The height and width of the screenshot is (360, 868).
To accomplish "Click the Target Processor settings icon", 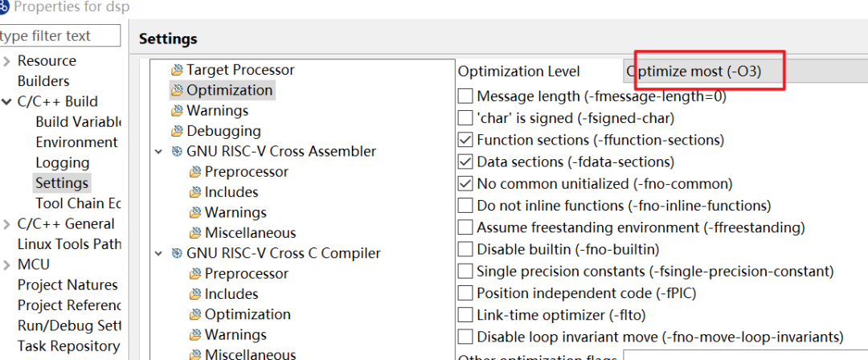I will tap(177, 71).
